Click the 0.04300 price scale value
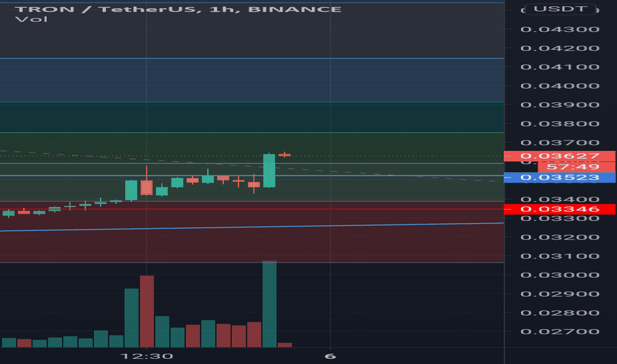 560,30
